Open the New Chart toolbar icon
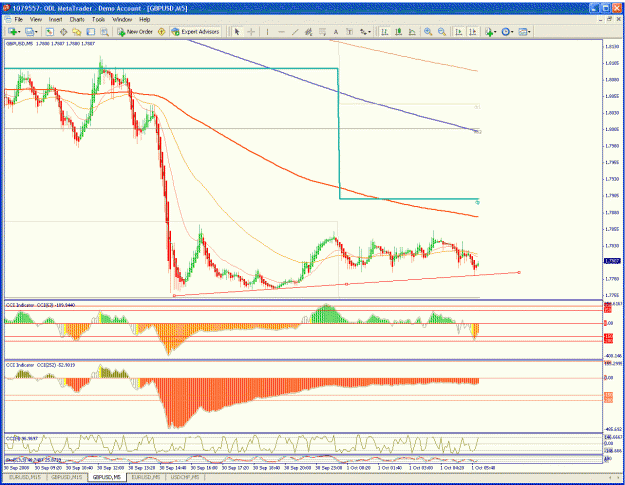 [12, 32]
